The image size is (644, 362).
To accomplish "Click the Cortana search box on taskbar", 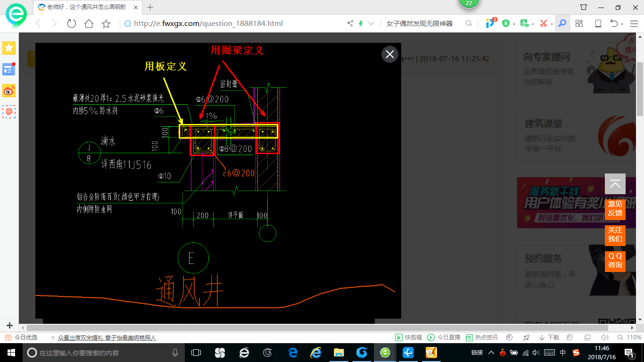I will pos(103,353).
